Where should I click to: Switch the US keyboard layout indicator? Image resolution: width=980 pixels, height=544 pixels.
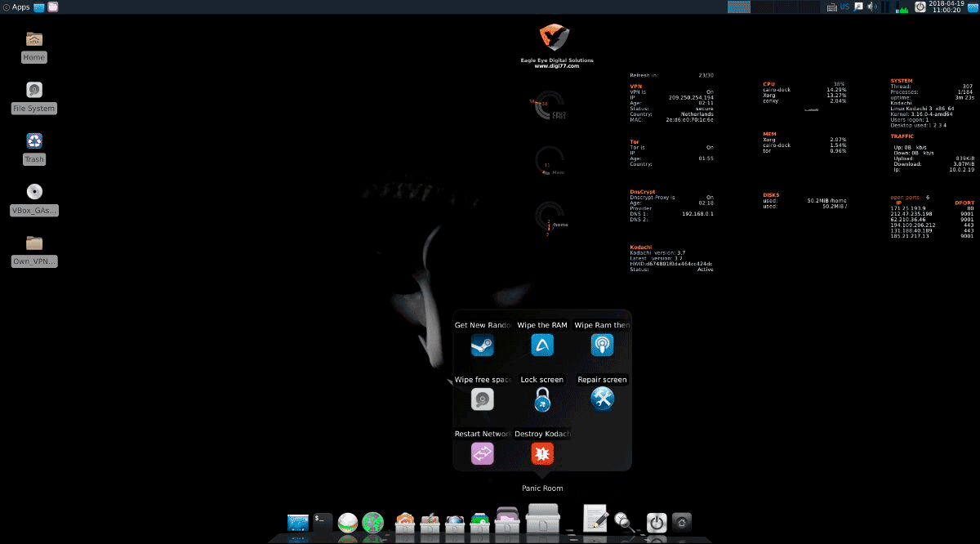pos(844,7)
